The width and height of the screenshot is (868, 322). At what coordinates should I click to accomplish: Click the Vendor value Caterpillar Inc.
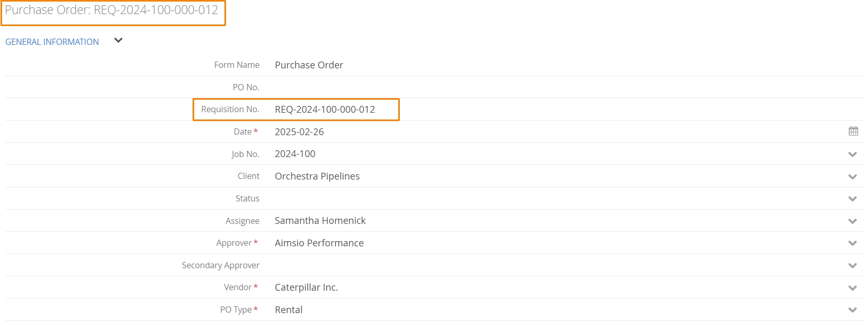click(x=306, y=288)
